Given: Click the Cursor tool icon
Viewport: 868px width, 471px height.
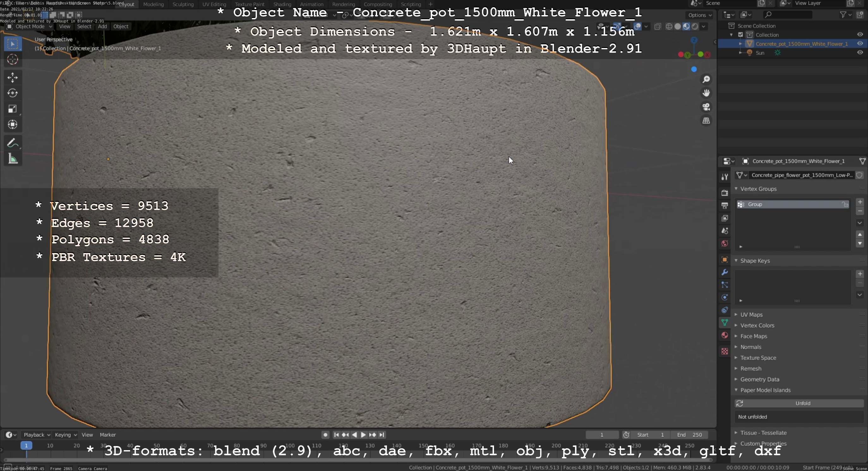Looking at the screenshot, I should [x=12, y=60].
